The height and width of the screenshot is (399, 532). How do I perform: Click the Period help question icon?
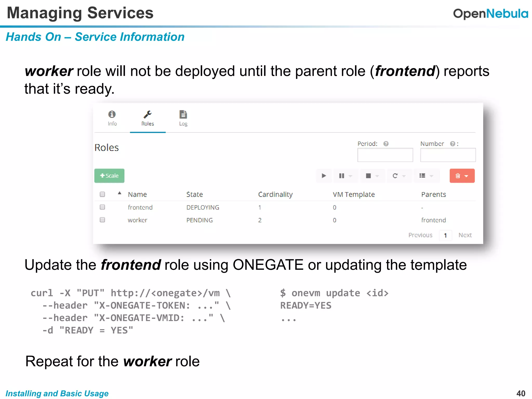click(x=386, y=144)
